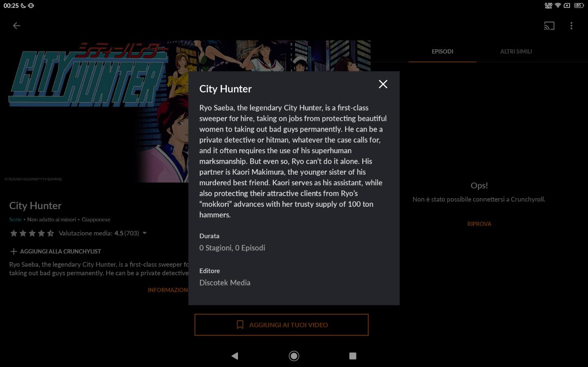
Task: Open the three-dot overflow menu
Action: pos(571,26)
